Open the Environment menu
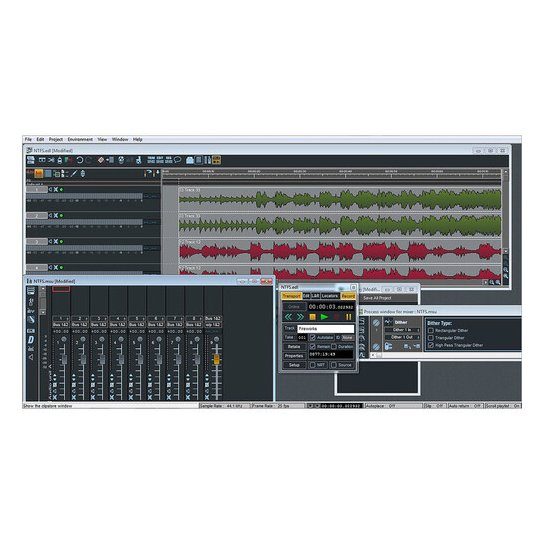This screenshot has width=544, height=544. tap(80, 139)
